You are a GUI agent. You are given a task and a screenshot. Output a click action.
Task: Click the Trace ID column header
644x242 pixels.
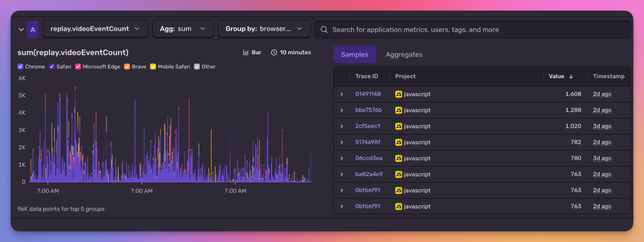367,76
